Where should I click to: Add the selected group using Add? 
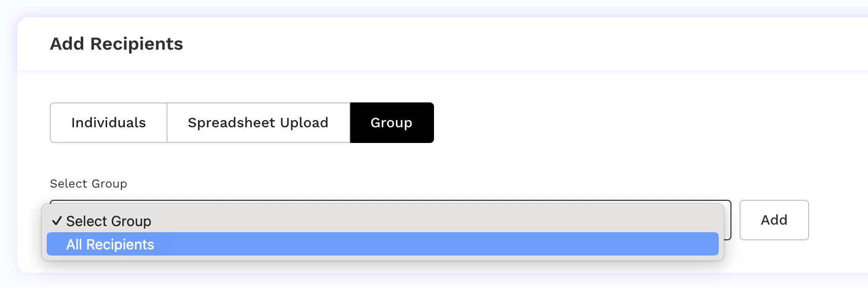774,220
